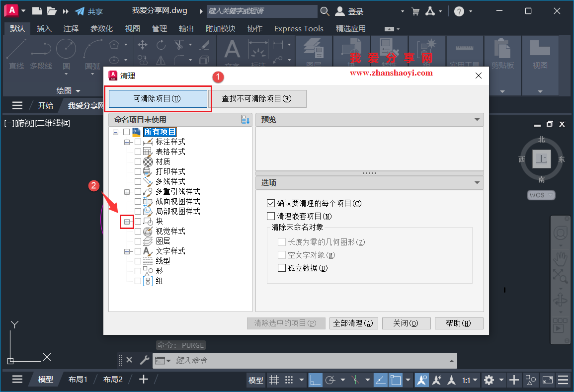Open the shopping cart icon

pyautogui.click(x=415, y=11)
